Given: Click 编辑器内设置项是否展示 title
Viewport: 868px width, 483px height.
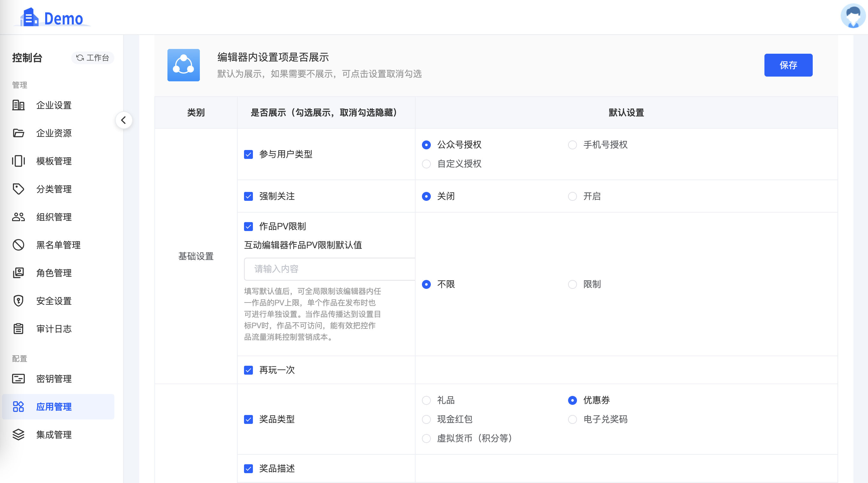Looking at the screenshot, I should 273,57.
